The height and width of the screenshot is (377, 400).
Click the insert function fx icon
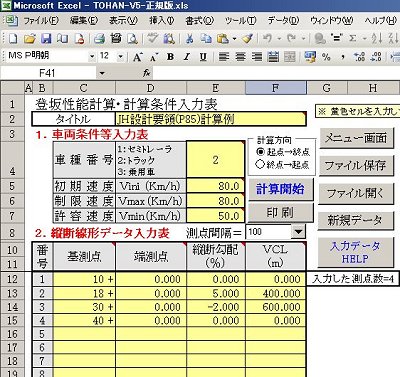pyautogui.click(x=146, y=73)
